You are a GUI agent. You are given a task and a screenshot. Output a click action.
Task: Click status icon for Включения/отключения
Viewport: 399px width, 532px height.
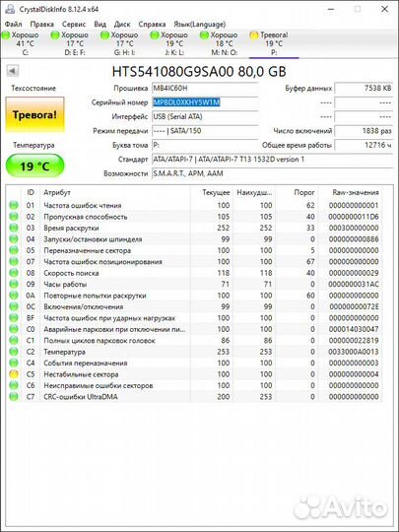(x=14, y=306)
